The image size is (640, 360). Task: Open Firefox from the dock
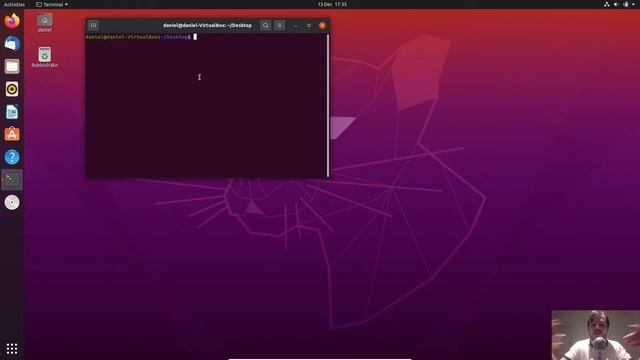click(12, 21)
